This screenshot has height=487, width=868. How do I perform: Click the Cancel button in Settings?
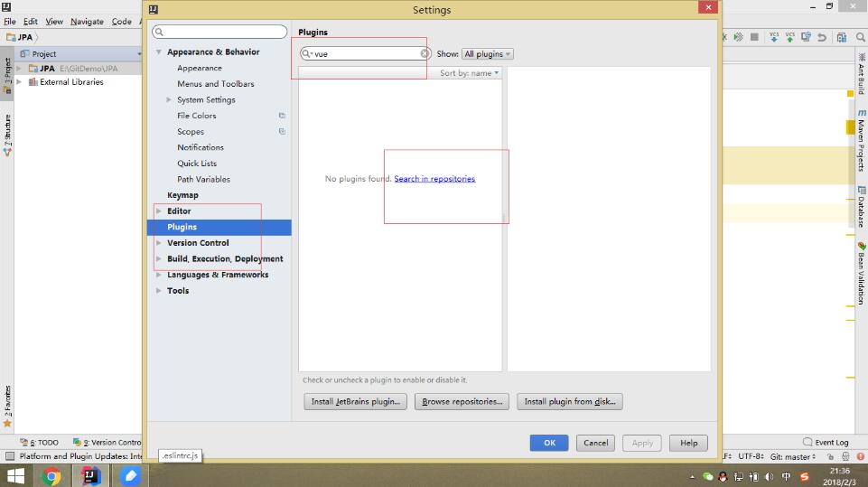pyautogui.click(x=595, y=443)
